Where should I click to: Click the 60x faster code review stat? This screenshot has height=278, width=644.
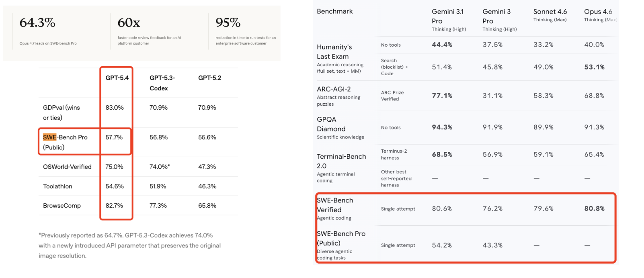[129, 23]
